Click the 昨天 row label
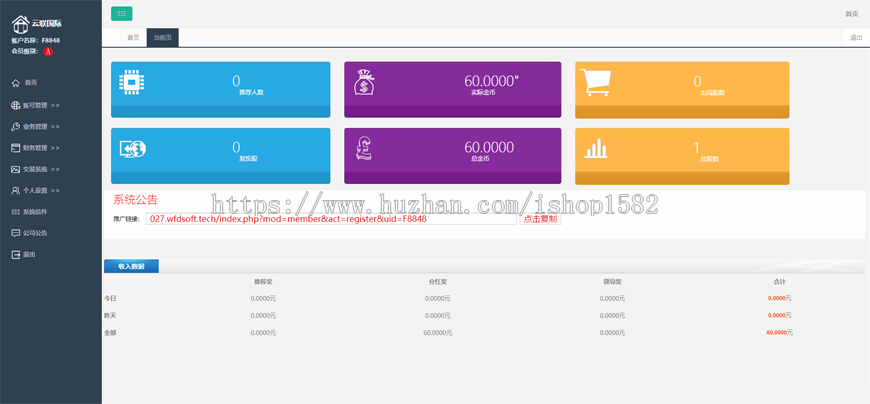This screenshot has width=870, height=404. (110, 315)
